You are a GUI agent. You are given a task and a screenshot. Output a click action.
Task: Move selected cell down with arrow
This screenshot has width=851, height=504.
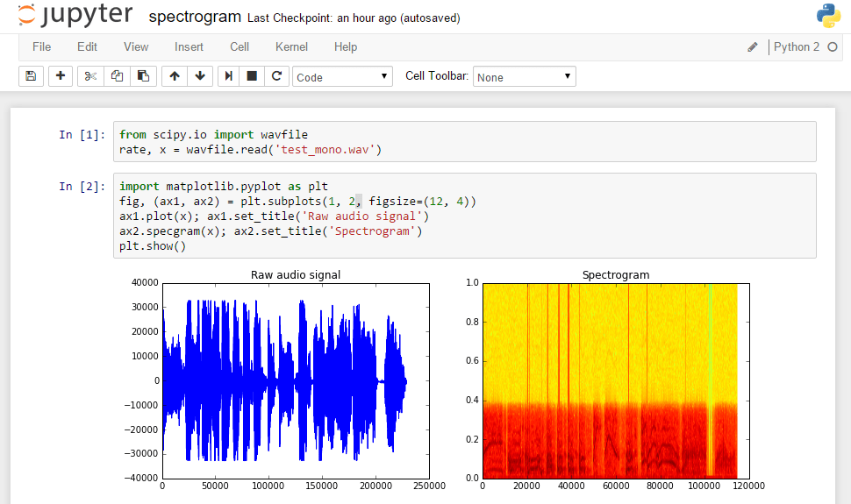200,76
